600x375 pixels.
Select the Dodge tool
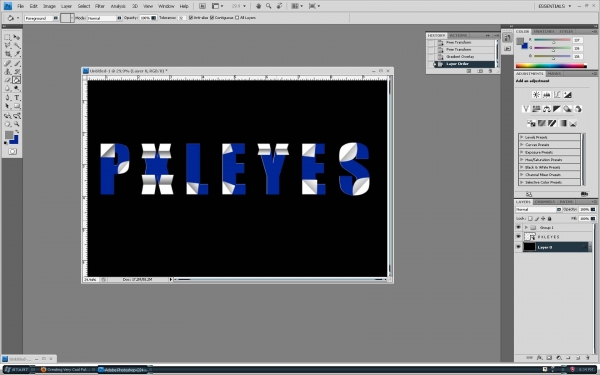pos(17,88)
